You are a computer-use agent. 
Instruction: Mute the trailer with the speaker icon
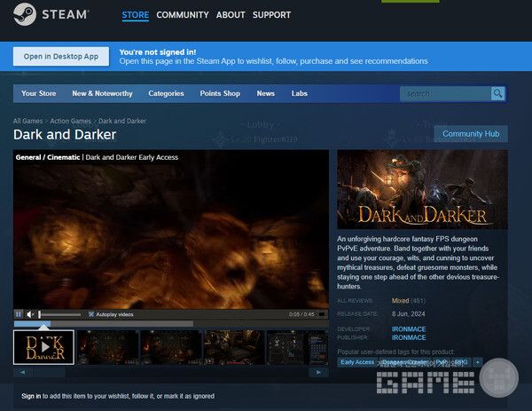pos(30,314)
